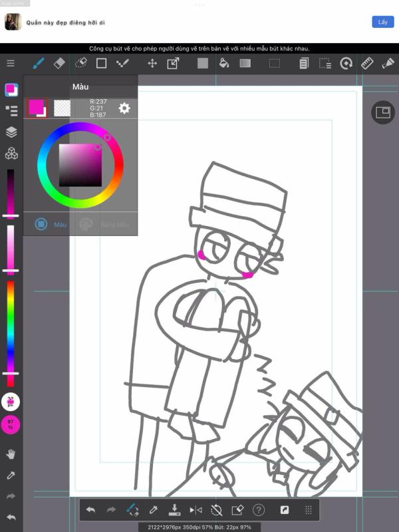Toggle brush and selection mode in bottom bar
Image resolution: width=399 pixels, height=532 pixels.
[132, 509]
